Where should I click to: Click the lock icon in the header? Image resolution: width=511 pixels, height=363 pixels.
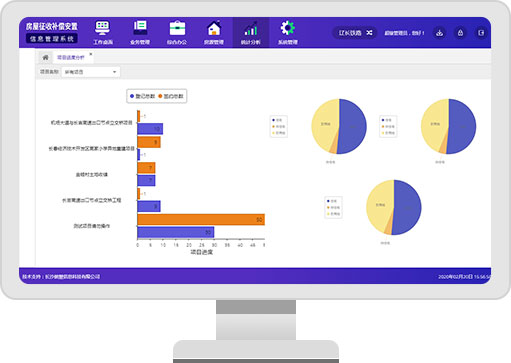[460, 33]
